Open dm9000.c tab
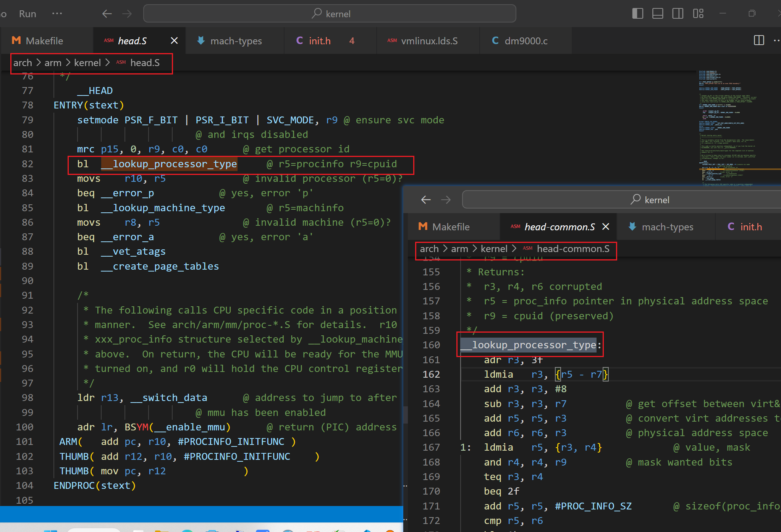781x532 pixels. (x=526, y=41)
